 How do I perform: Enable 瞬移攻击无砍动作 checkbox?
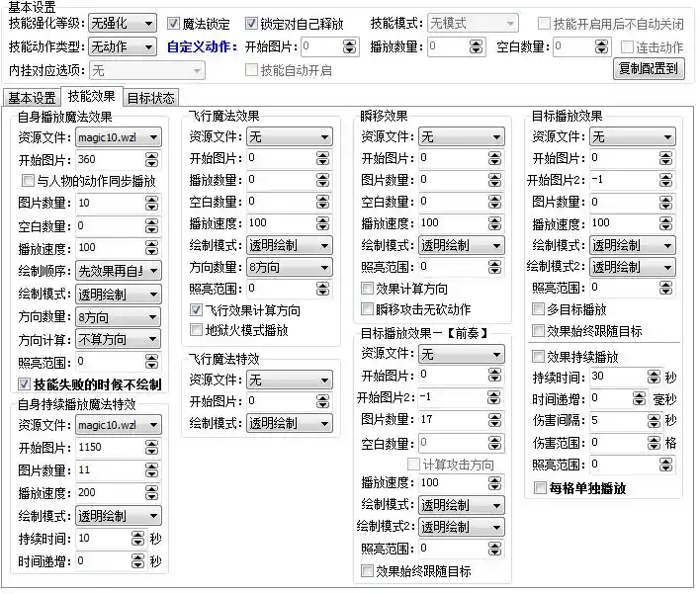coord(367,308)
